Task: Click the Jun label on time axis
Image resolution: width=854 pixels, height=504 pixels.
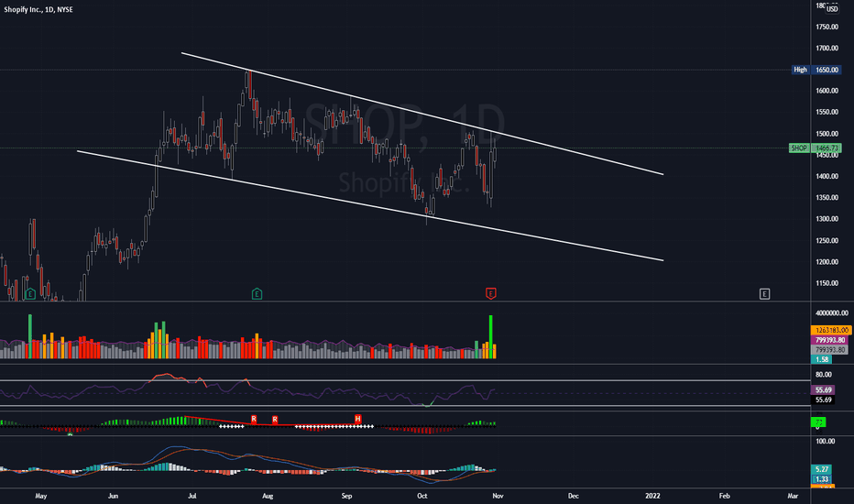Action: [114, 497]
